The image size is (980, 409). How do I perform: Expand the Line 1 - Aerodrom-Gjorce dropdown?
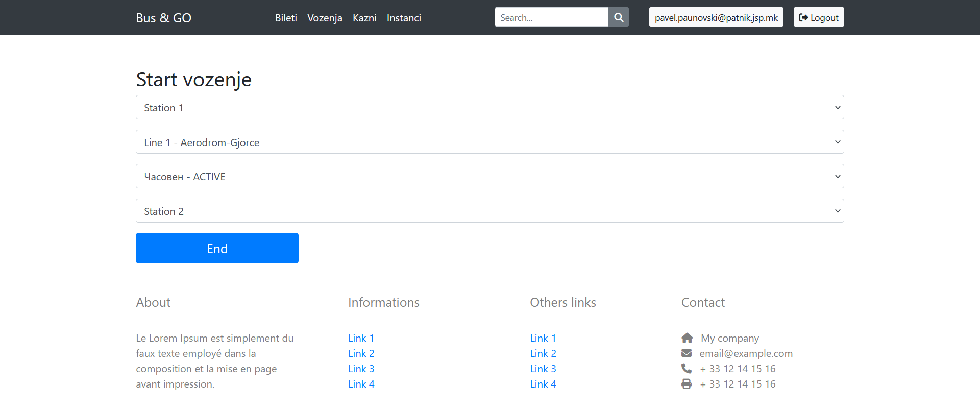tap(489, 142)
